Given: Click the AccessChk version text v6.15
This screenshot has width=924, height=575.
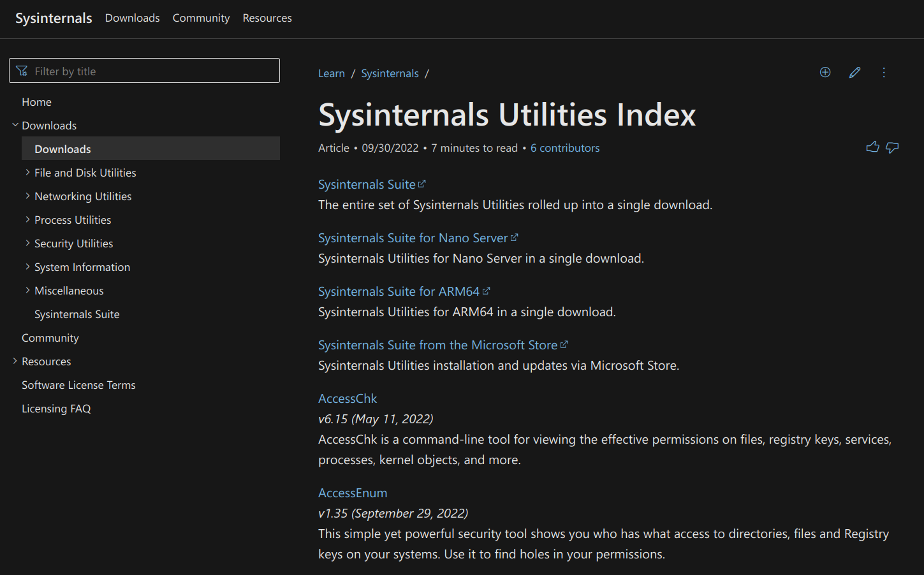Looking at the screenshot, I should coord(333,419).
